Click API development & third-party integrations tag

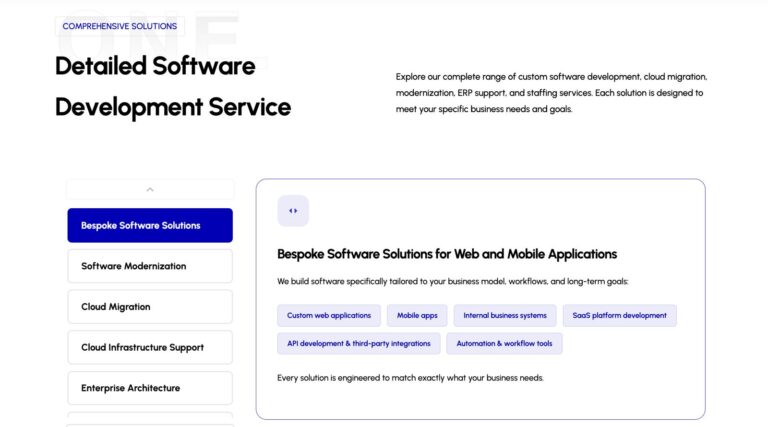click(359, 343)
